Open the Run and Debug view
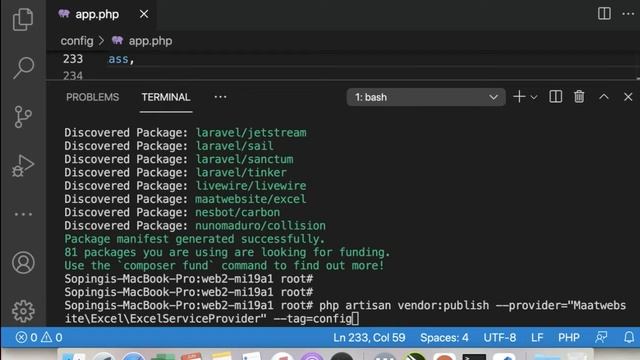 [23, 166]
